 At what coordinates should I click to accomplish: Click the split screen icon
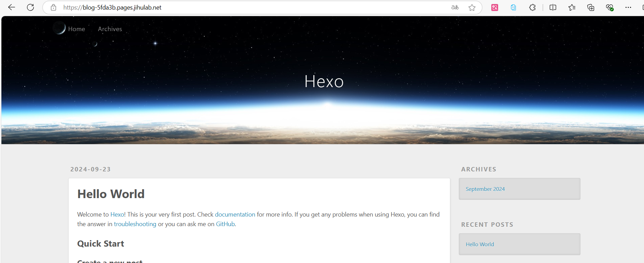[x=553, y=7]
